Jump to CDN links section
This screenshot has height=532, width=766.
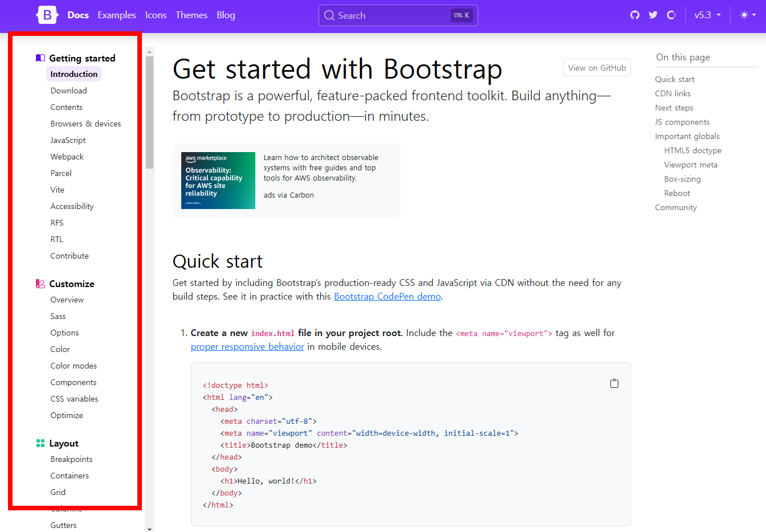(x=673, y=93)
